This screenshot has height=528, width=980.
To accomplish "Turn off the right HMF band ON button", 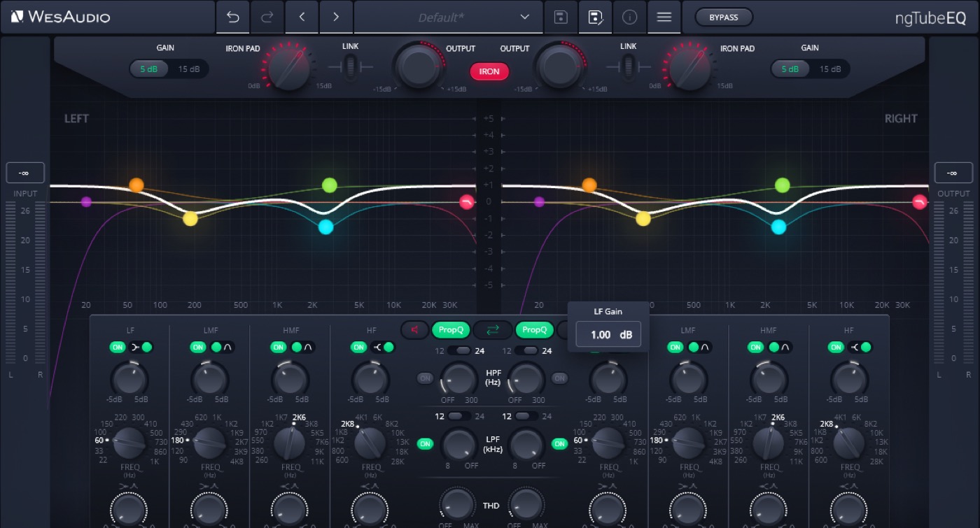I will (755, 347).
